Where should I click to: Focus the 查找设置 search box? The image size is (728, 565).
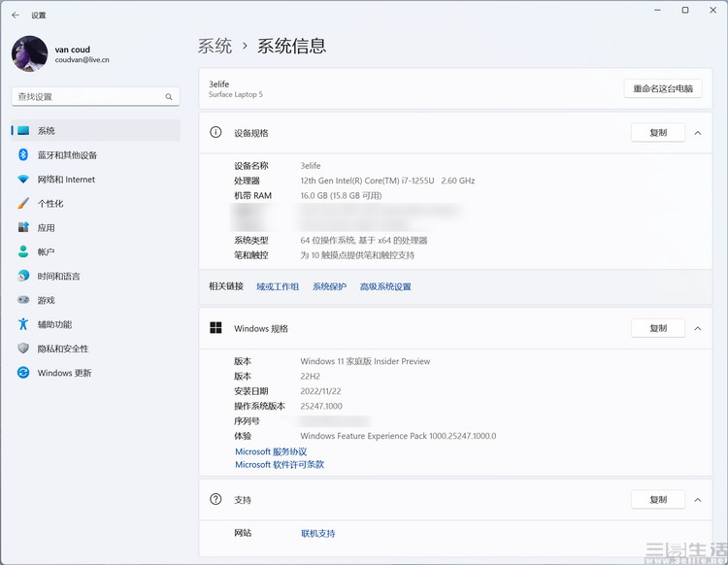[95, 96]
